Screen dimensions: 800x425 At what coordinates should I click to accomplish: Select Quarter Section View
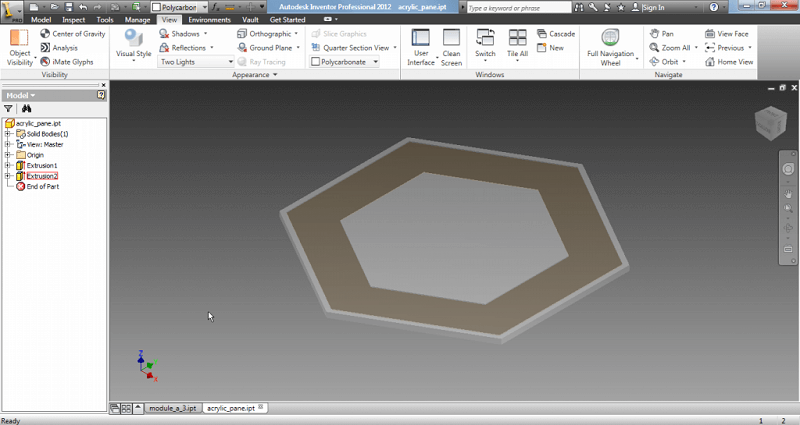[x=354, y=47]
